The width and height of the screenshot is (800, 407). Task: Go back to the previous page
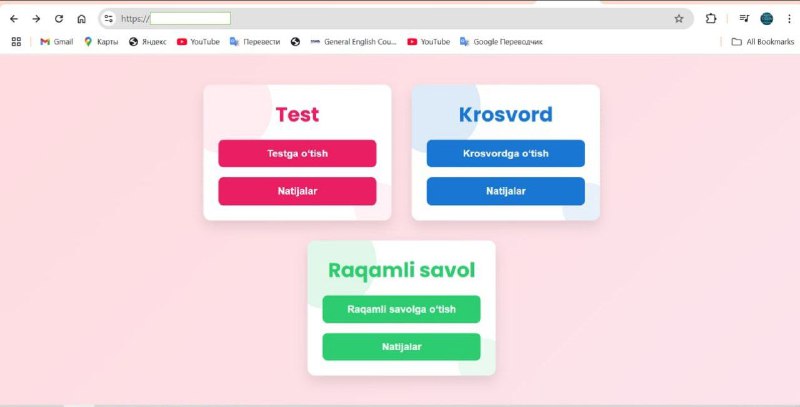[14, 19]
